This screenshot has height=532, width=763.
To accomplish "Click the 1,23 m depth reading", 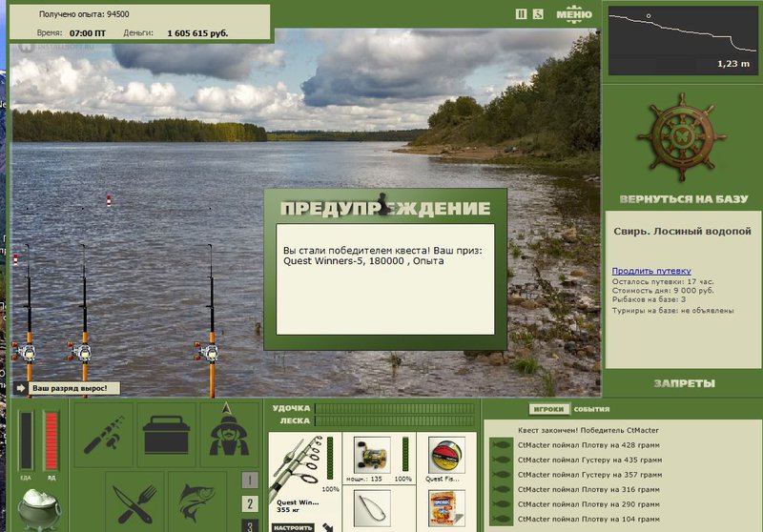I will [x=733, y=64].
